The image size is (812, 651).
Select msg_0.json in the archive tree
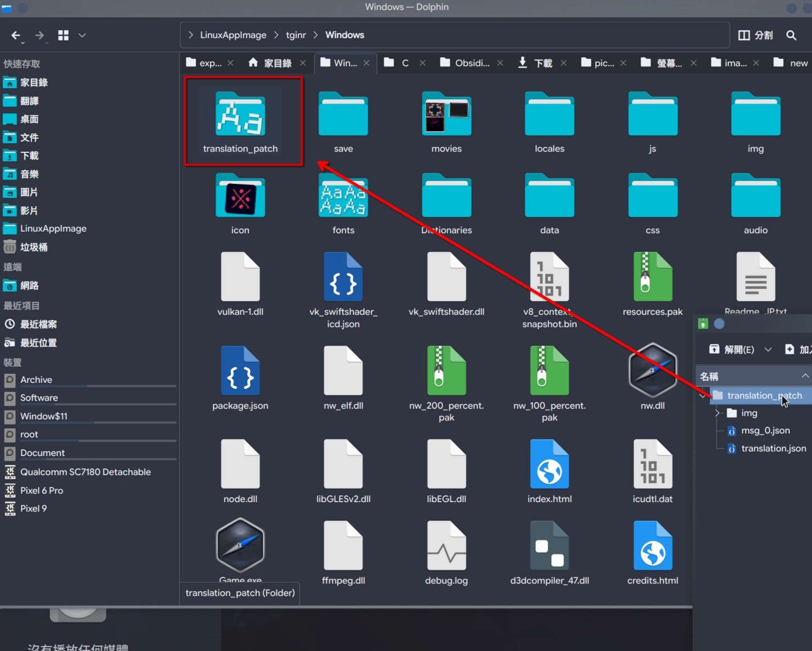[x=765, y=431]
